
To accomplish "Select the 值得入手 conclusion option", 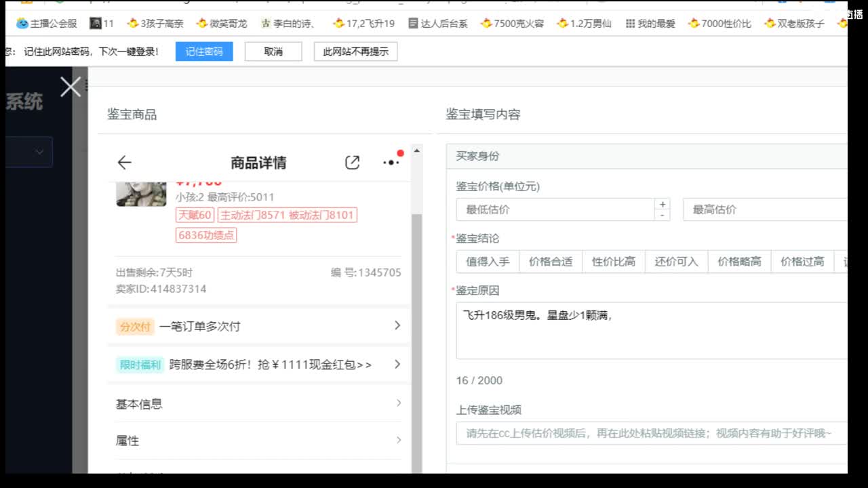I will [x=488, y=261].
